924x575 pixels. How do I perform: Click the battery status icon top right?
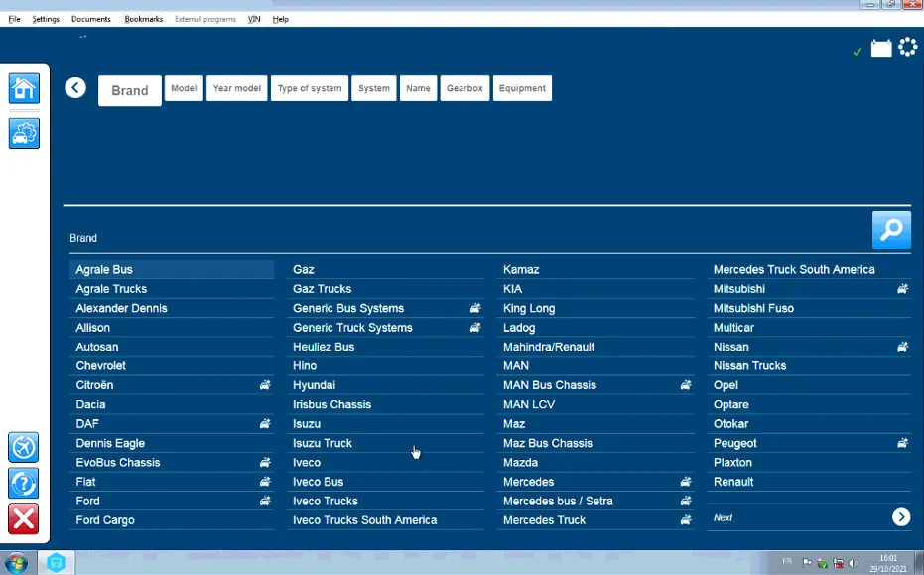(x=881, y=48)
